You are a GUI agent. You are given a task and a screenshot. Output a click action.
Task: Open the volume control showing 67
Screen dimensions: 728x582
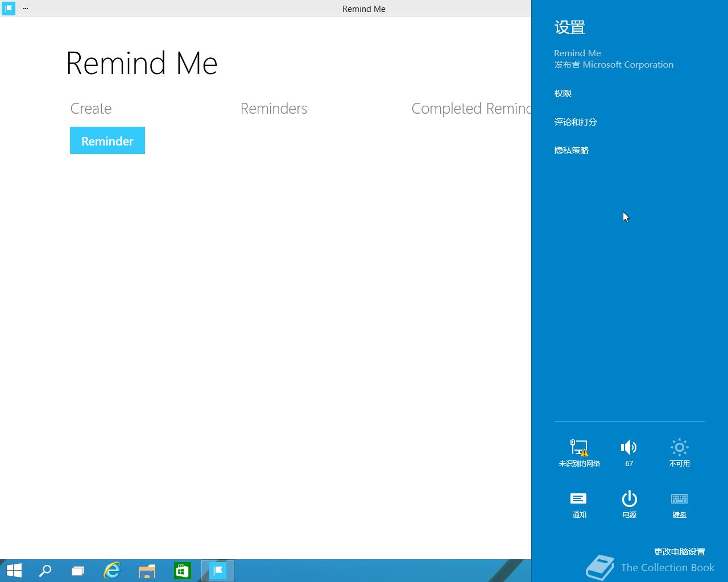point(629,452)
